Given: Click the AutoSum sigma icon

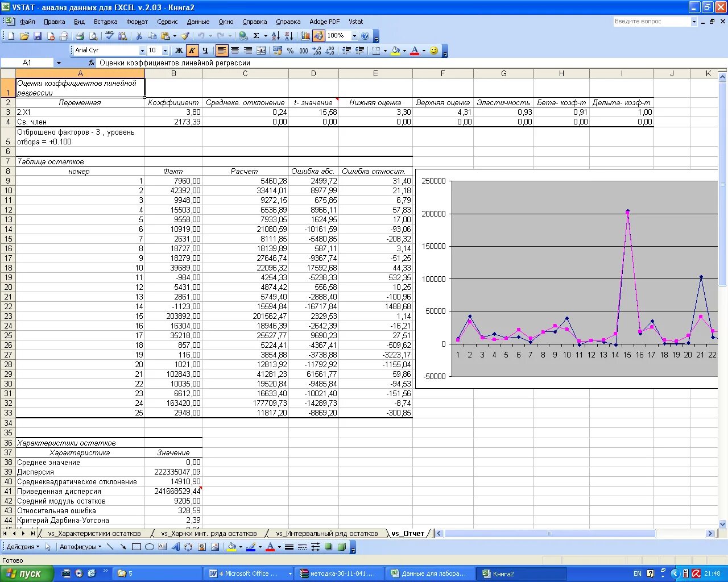Looking at the screenshot, I should point(257,36).
